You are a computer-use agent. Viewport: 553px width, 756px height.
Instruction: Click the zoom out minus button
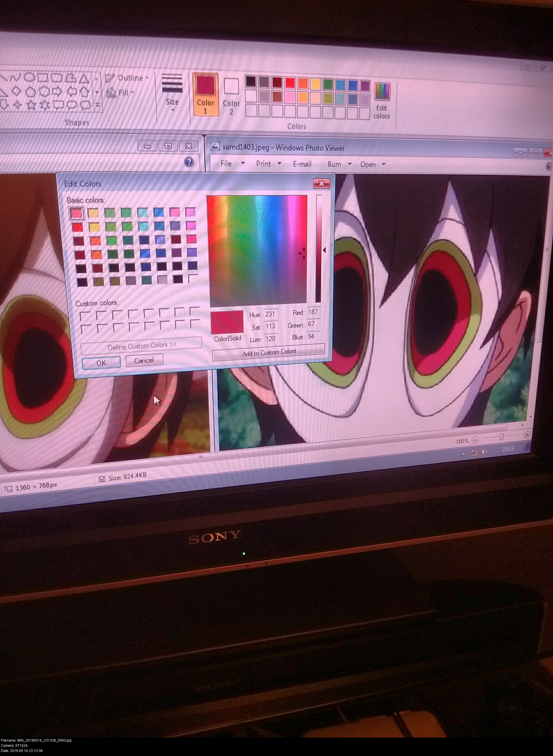click(475, 440)
